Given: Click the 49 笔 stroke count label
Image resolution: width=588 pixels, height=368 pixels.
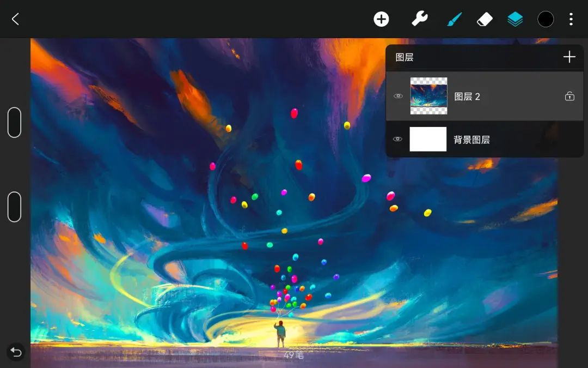Looking at the screenshot, I should 293,355.
